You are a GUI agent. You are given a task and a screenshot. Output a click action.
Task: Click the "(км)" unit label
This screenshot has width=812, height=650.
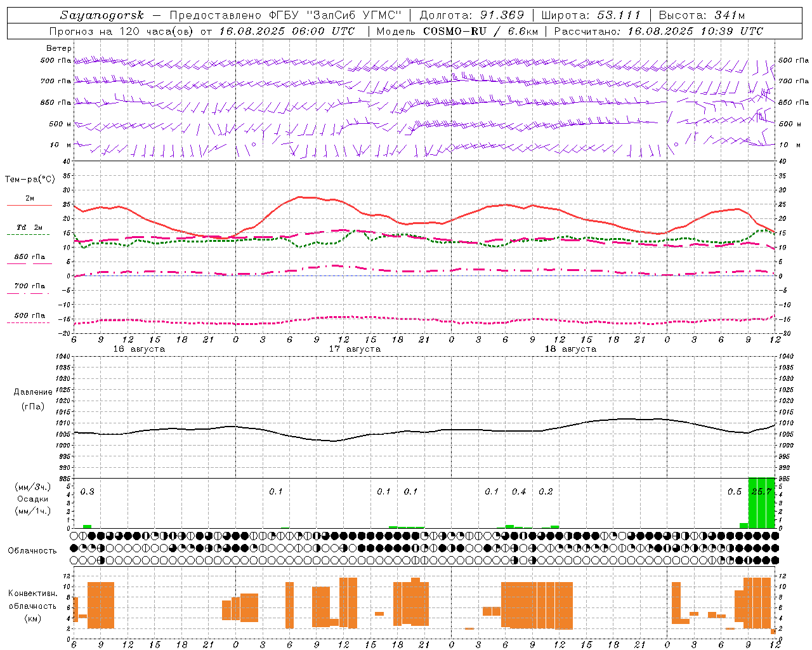click(x=32, y=618)
